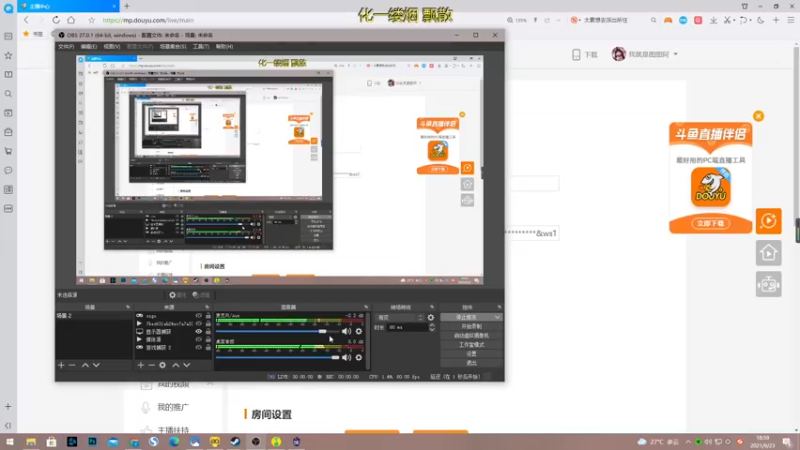800x450 pixels.
Task: Move the selected source up
Action: pos(176,365)
